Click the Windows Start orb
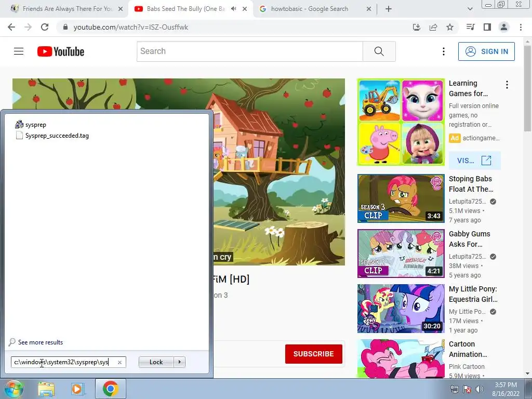The image size is (532, 399). click(14, 389)
